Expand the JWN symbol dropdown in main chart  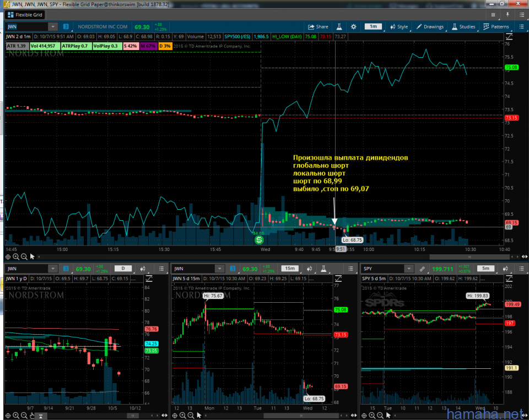53,26
